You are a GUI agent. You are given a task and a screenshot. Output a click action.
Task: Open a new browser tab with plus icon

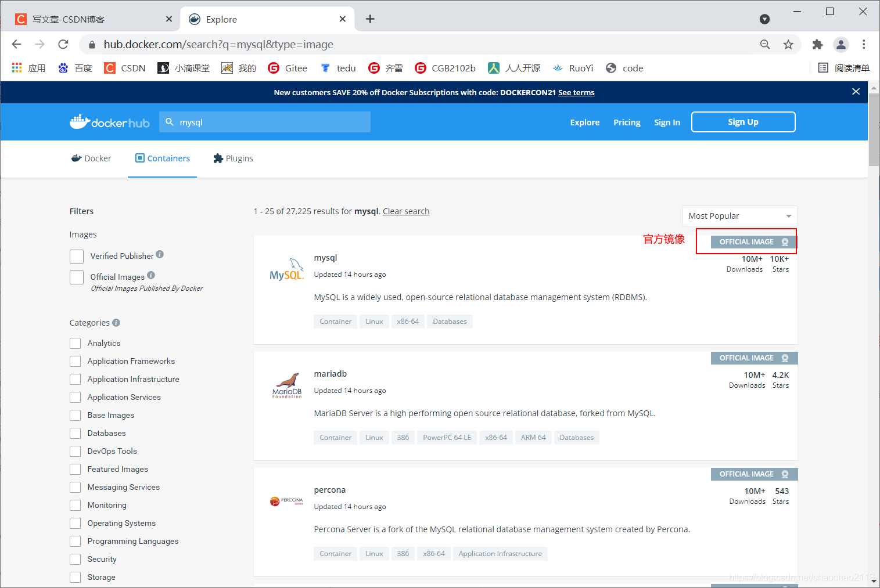click(370, 19)
